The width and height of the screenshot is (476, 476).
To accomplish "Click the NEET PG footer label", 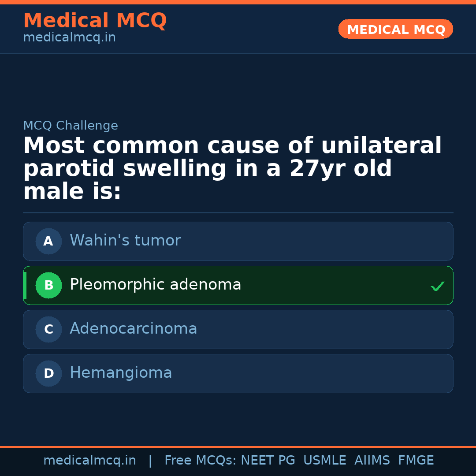I will click(268, 461).
